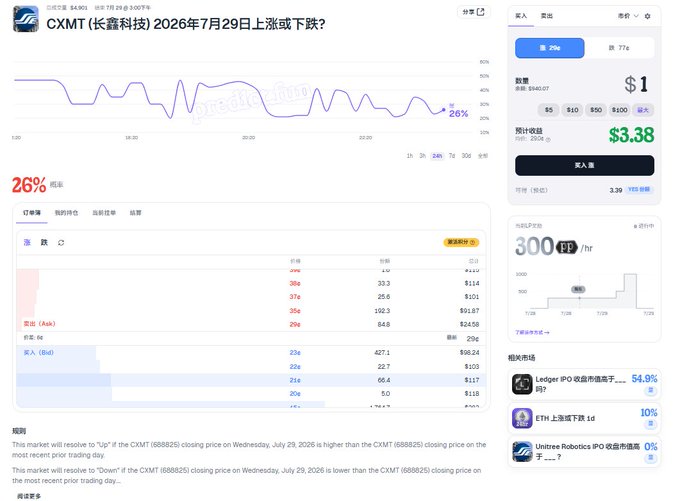Click the latest chart point at 26%
This screenshot has width=680, height=501.
coord(443,110)
